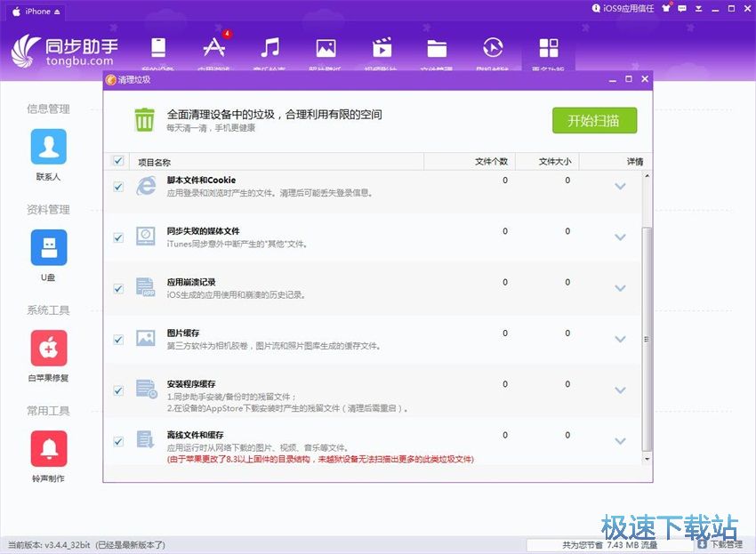Open the more functions grid icon

coord(549,48)
